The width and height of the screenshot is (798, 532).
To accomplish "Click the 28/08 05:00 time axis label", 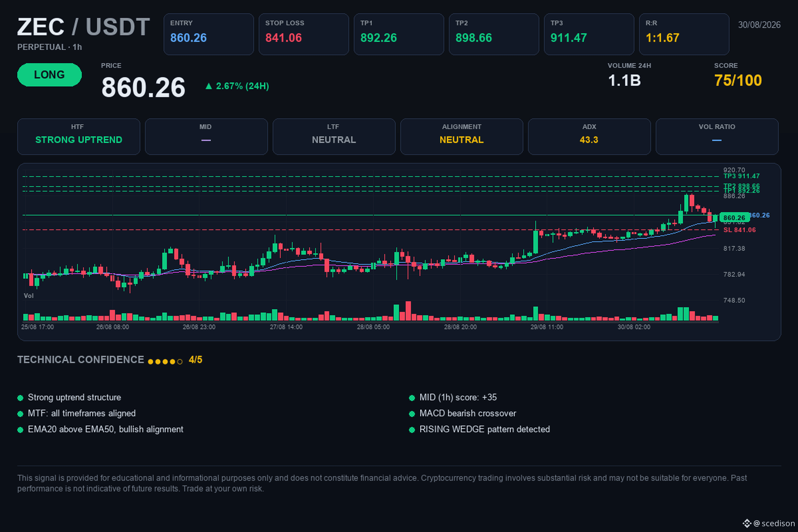I will pyautogui.click(x=373, y=327).
